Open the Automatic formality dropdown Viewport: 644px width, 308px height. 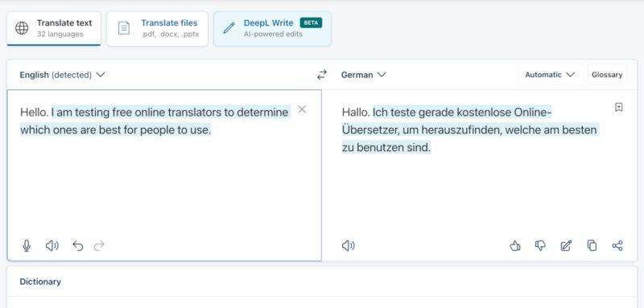pos(551,75)
